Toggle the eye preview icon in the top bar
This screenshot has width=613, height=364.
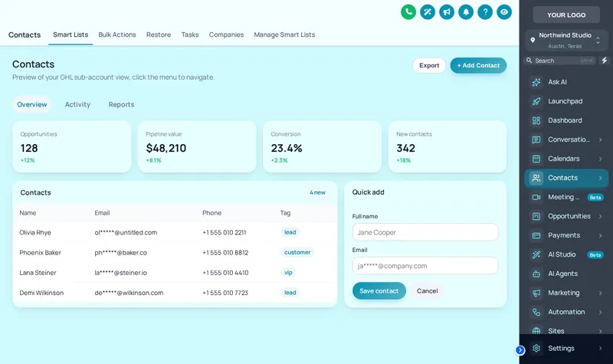[504, 12]
